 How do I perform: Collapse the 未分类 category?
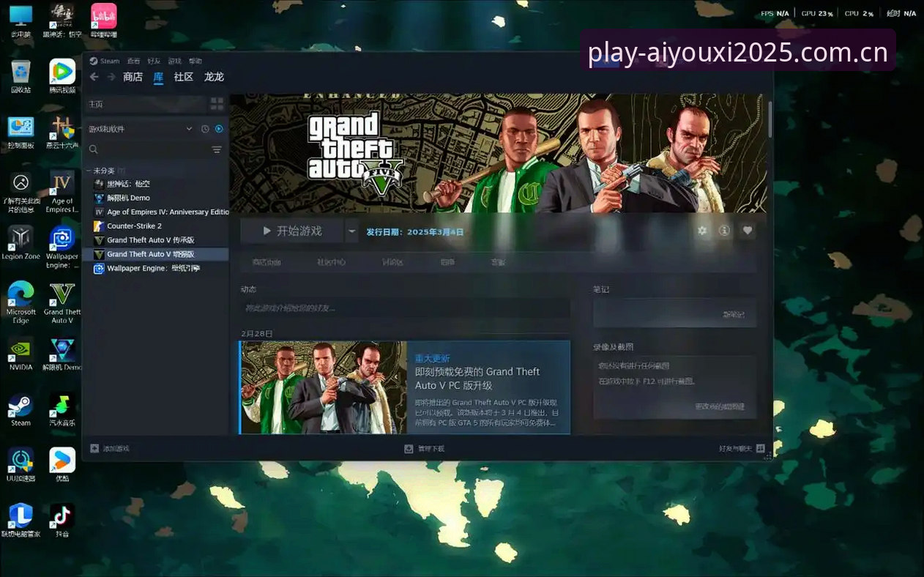[88, 170]
